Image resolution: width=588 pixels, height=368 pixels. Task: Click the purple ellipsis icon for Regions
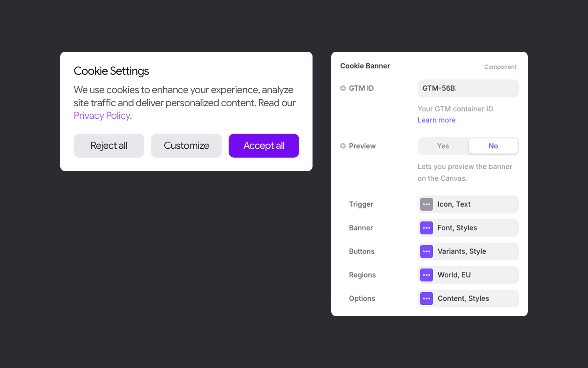point(426,275)
